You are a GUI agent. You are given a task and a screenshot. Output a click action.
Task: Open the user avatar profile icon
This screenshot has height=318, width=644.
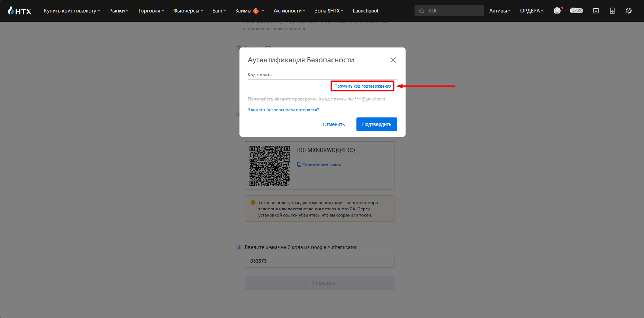[x=557, y=11]
